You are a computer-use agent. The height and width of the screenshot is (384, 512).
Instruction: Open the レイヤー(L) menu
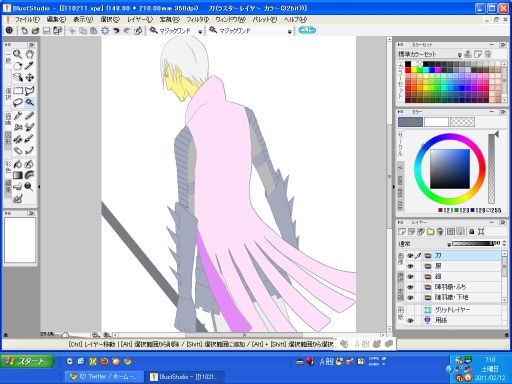click(x=140, y=20)
